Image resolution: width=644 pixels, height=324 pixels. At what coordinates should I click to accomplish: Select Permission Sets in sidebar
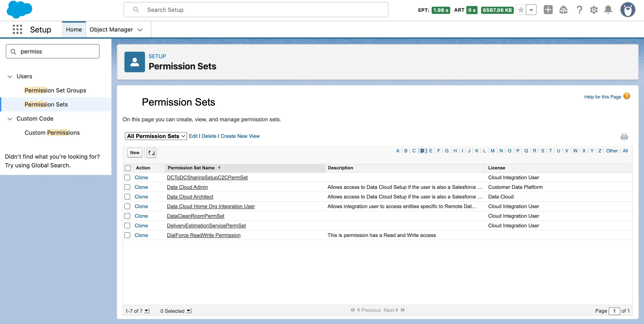[x=46, y=104]
